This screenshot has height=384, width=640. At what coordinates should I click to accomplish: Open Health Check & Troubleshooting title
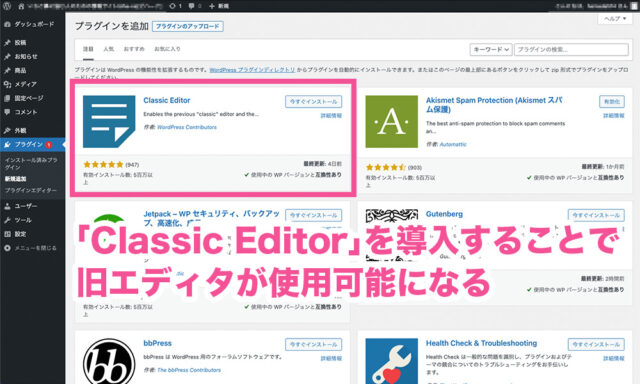pyautogui.click(x=481, y=343)
